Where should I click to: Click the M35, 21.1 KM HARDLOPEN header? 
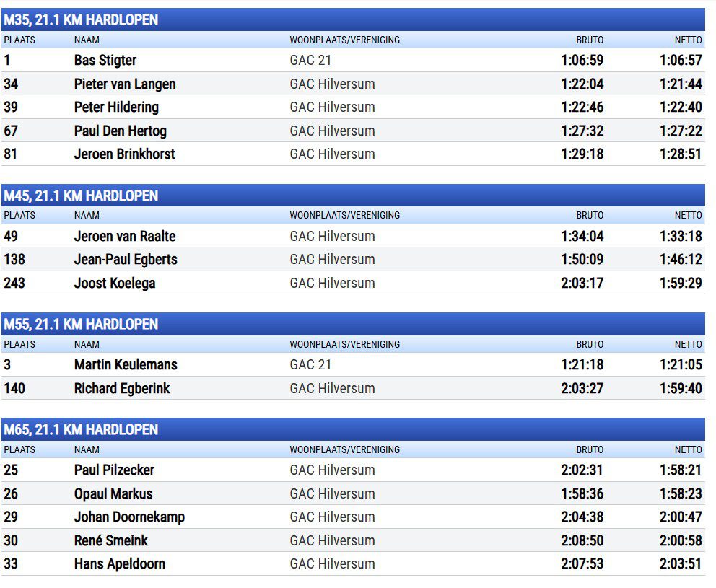80,19
